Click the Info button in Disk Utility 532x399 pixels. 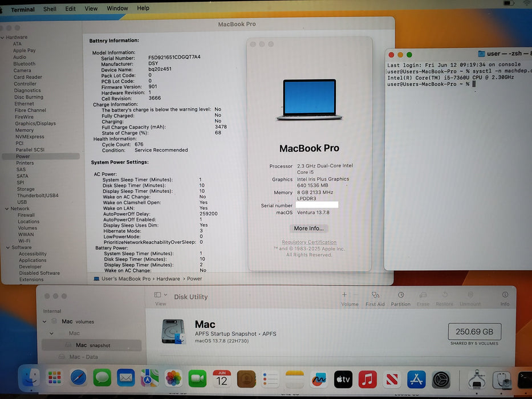click(x=505, y=299)
